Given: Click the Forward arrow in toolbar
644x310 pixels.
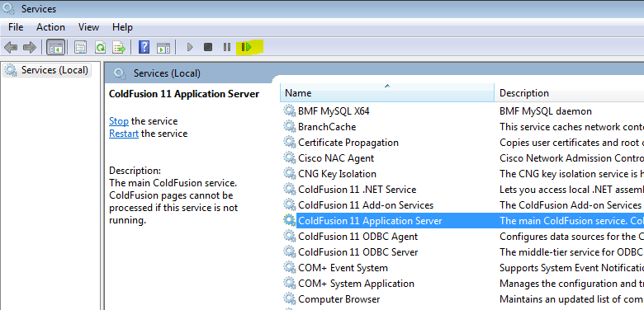Looking at the screenshot, I should [30, 48].
